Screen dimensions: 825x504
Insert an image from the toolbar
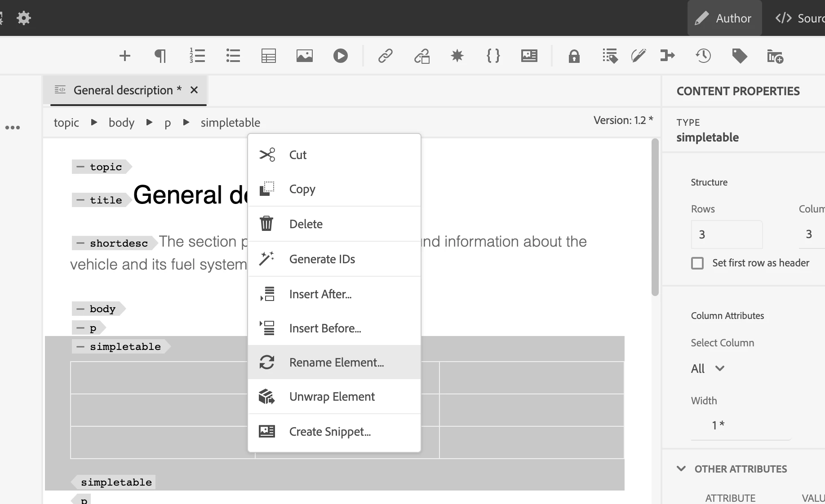coord(305,56)
